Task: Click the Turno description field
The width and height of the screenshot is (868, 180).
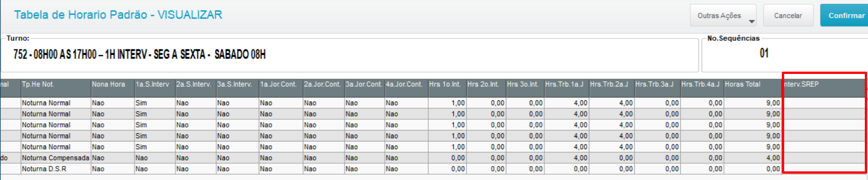Action: pos(350,55)
